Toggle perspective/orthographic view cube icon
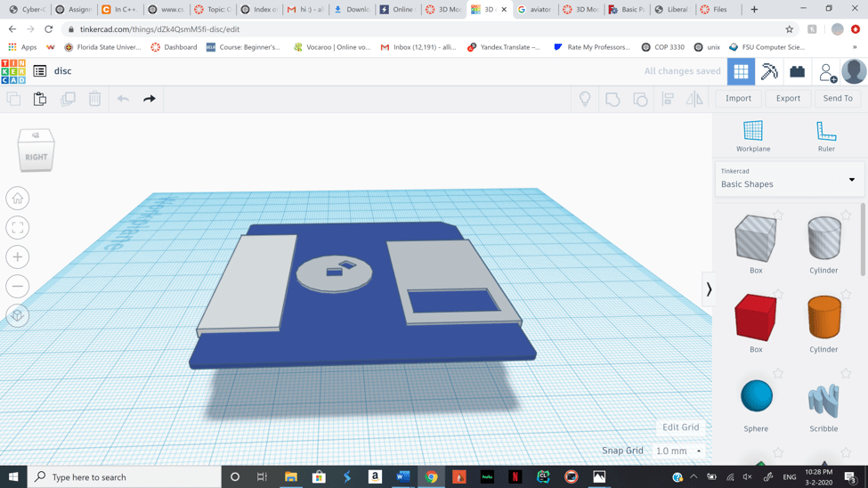 point(18,316)
